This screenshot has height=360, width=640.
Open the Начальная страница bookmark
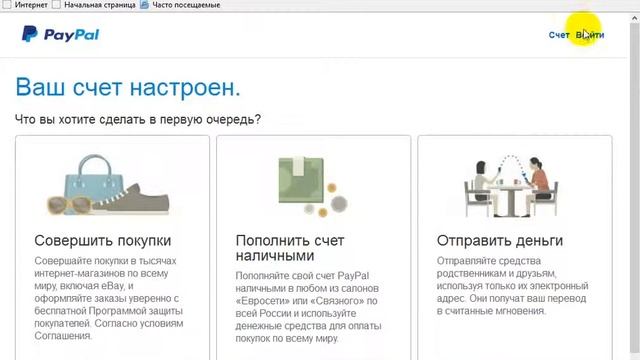(x=100, y=5)
